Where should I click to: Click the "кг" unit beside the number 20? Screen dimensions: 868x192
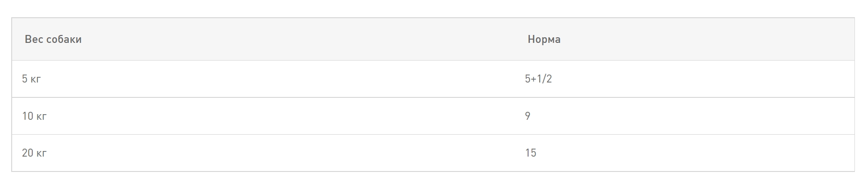41,153
